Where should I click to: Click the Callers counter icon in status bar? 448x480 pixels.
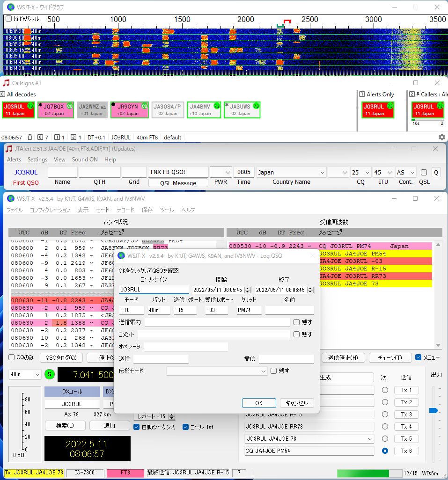73,137
